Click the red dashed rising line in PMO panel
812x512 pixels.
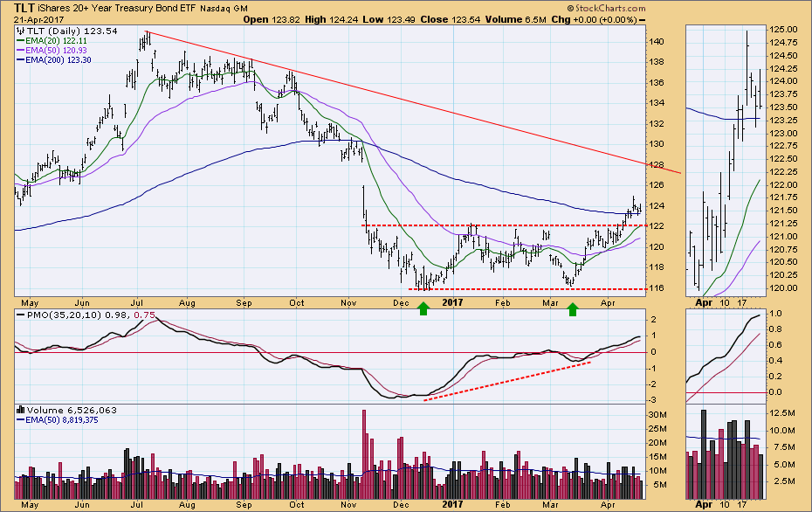coord(507,381)
